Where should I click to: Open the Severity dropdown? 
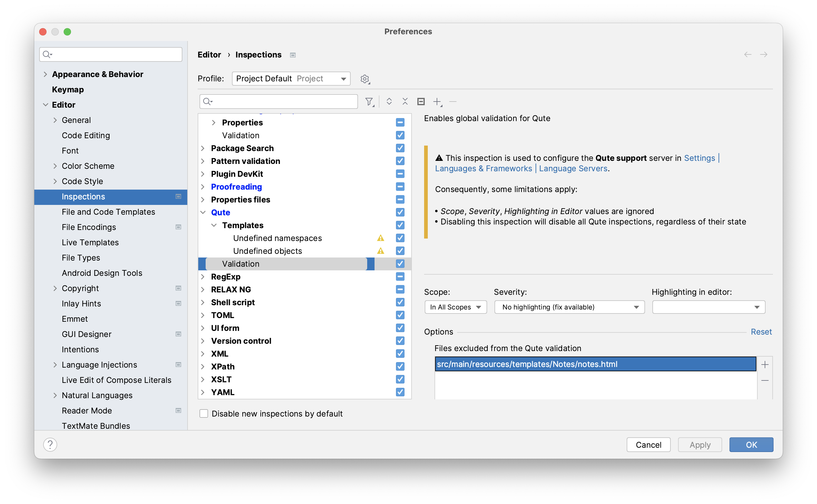click(569, 307)
